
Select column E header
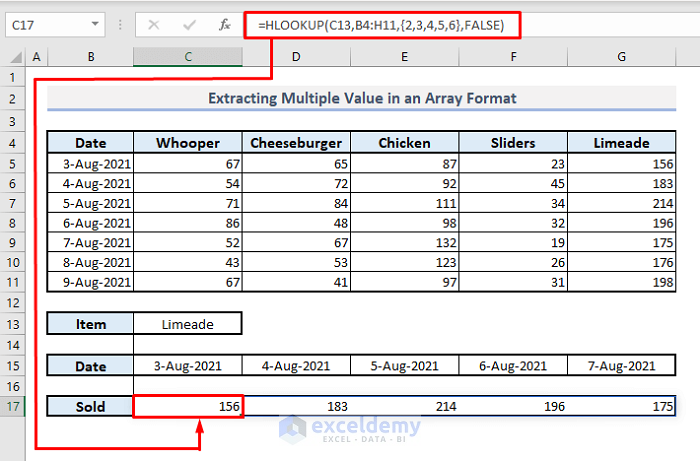pos(404,57)
